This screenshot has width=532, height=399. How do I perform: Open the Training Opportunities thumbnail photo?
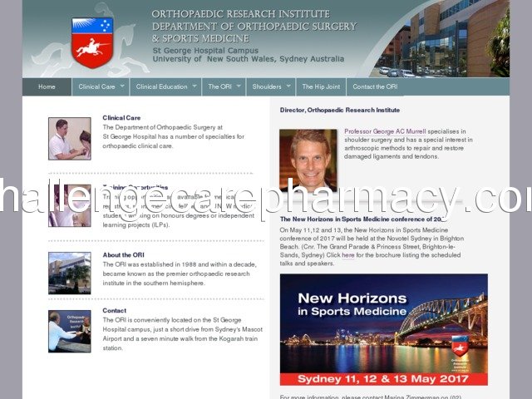70,205
